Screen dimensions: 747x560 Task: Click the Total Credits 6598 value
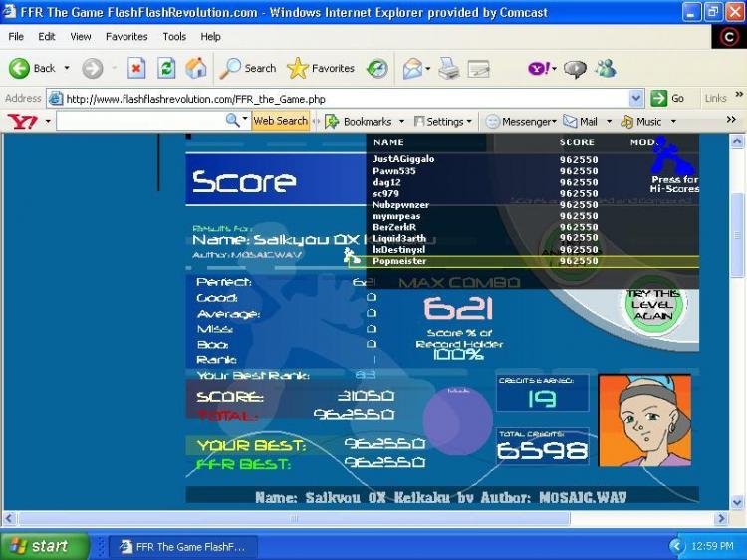click(x=542, y=450)
